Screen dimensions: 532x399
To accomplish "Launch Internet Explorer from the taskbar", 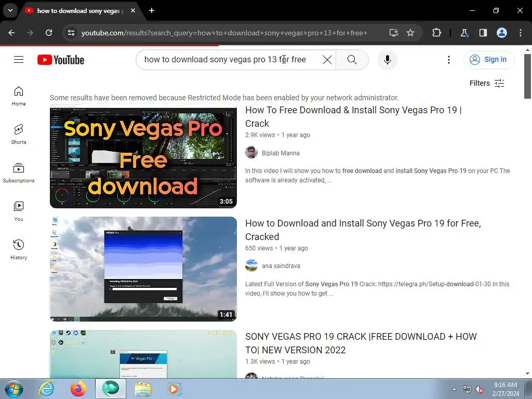I will click(46, 389).
